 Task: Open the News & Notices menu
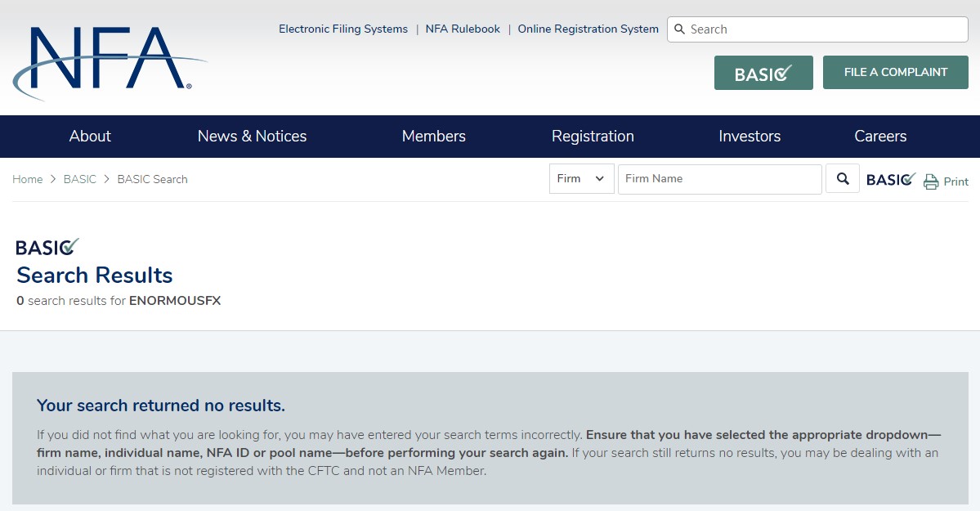pos(252,137)
